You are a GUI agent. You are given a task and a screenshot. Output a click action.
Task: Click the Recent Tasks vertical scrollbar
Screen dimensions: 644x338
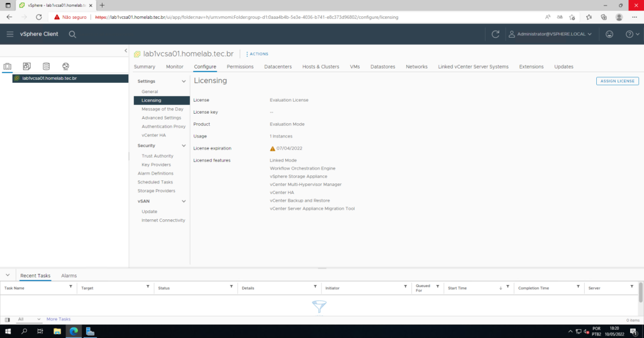pos(641,292)
